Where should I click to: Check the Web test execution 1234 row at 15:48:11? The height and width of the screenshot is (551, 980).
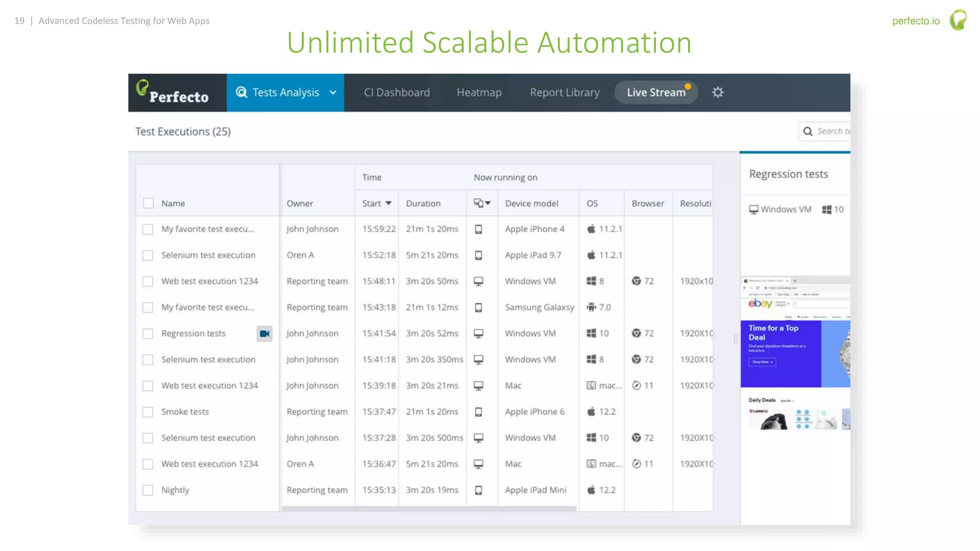coord(148,281)
